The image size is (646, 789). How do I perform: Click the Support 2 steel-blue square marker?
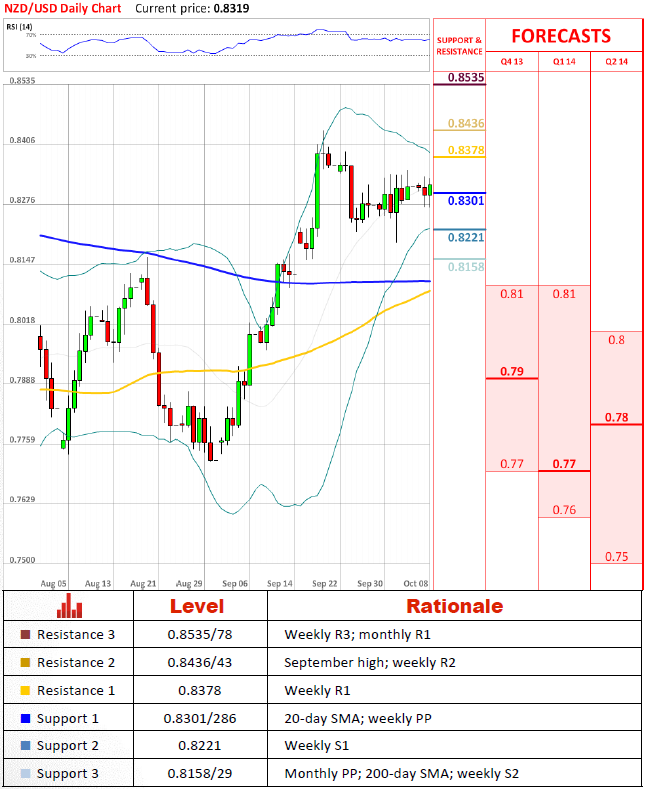tap(26, 746)
